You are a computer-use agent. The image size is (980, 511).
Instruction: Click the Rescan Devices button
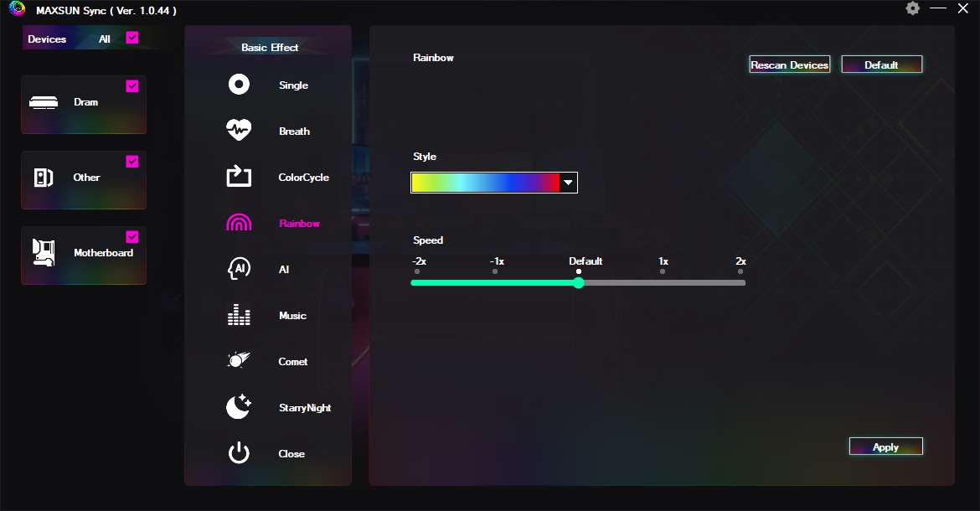pyautogui.click(x=790, y=65)
